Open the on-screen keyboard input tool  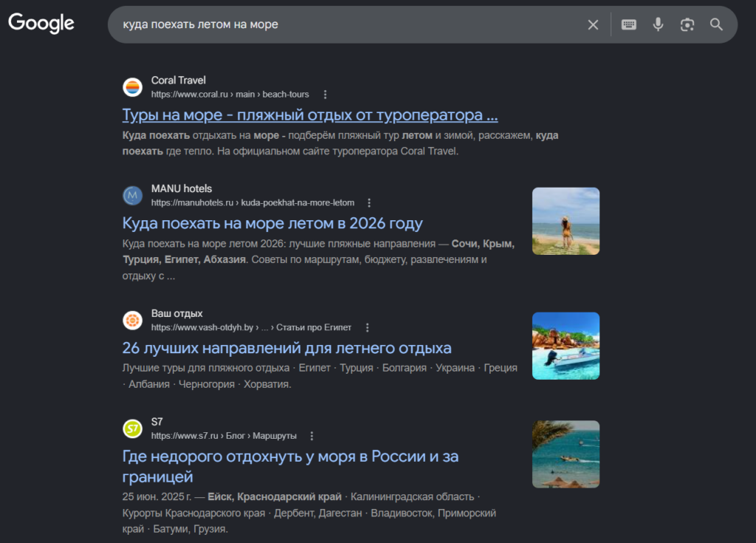629,24
